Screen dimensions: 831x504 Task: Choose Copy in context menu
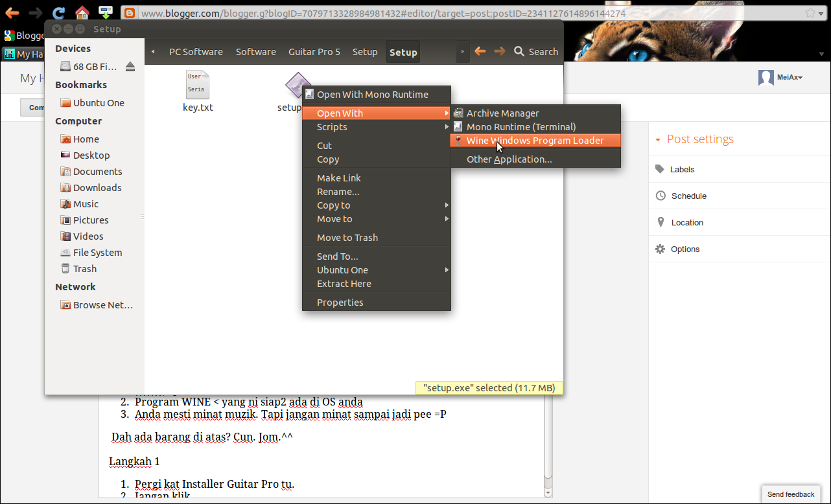point(377,159)
